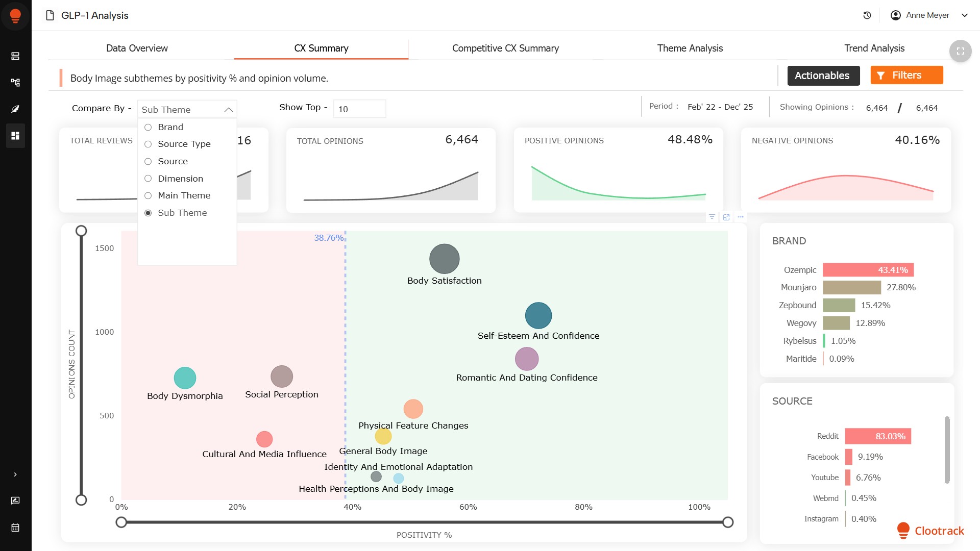This screenshot has width=980, height=551.
Task: Open the hierarchy tree icon in sidebar
Action: (x=15, y=82)
